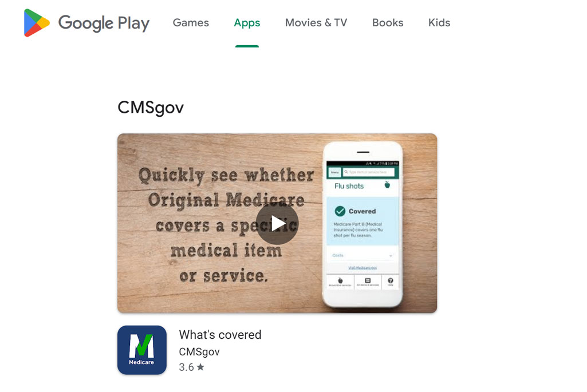The image size is (587, 392).
Task: Play the What's covered promo video
Action: click(277, 223)
